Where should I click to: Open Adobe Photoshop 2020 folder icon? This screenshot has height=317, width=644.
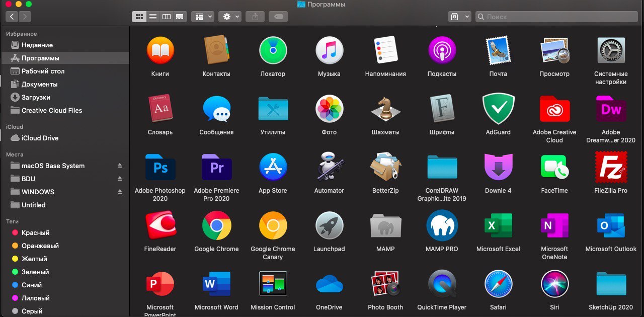click(x=160, y=167)
